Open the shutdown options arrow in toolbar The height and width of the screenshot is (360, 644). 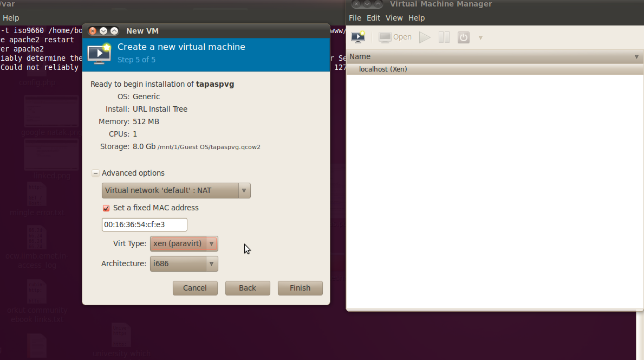480,37
